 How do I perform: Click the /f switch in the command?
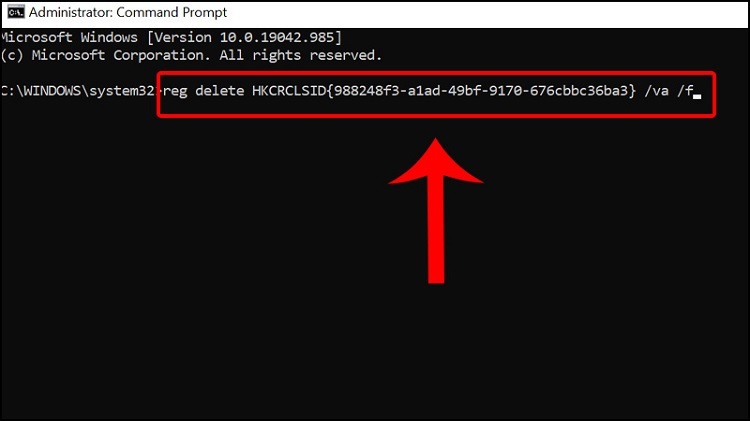click(685, 91)
